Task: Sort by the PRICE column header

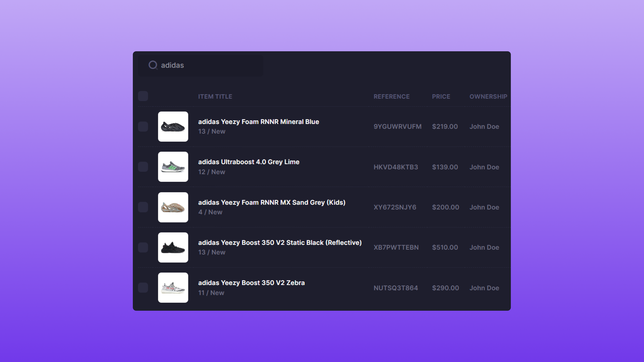Action: [441, 96]
